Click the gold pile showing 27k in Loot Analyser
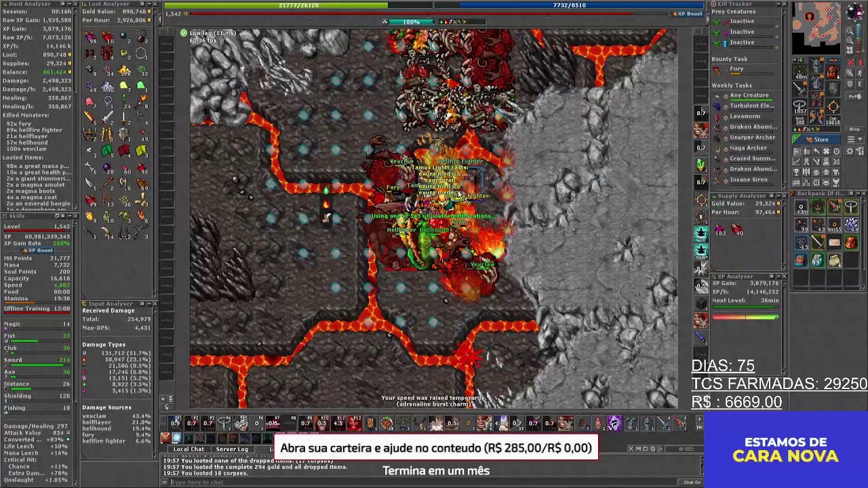The width and height of the screenshot is (868, 488). coord(123,70)
